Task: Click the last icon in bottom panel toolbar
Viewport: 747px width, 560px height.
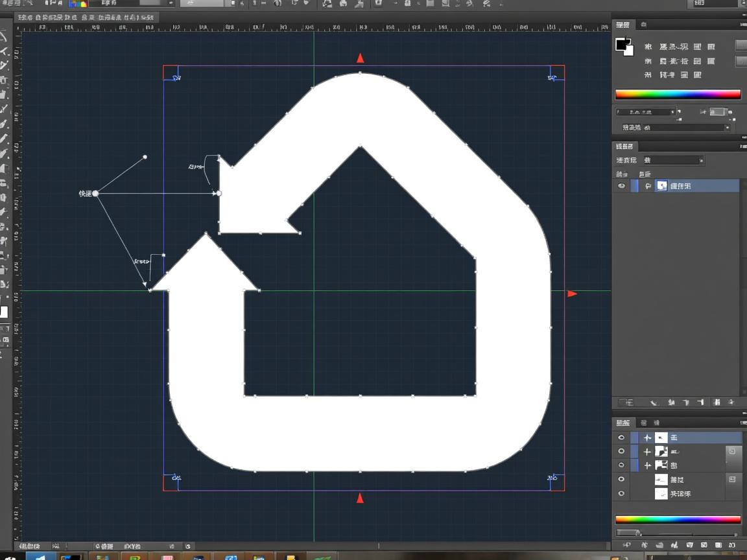Action: (x=732, y=545)
